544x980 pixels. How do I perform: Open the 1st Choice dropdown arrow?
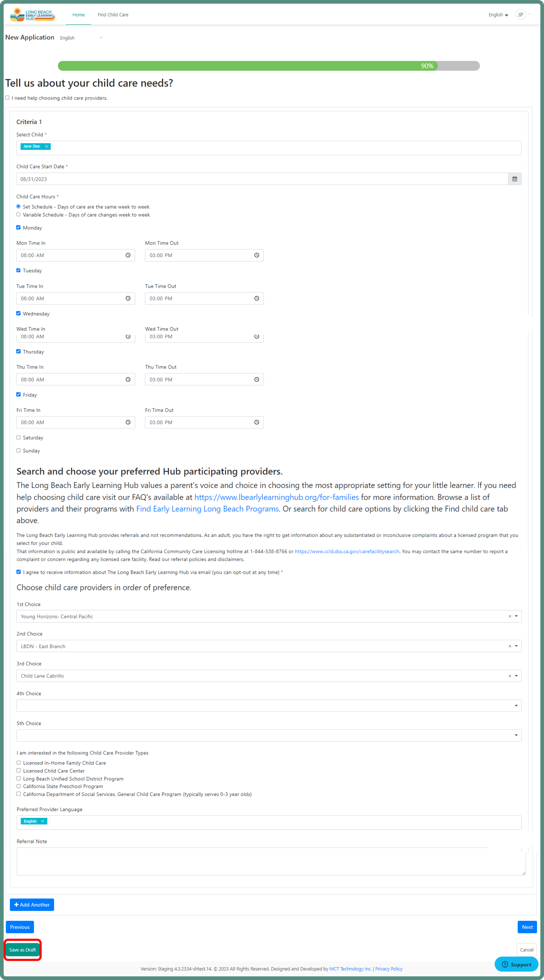(x=516, y=616)
